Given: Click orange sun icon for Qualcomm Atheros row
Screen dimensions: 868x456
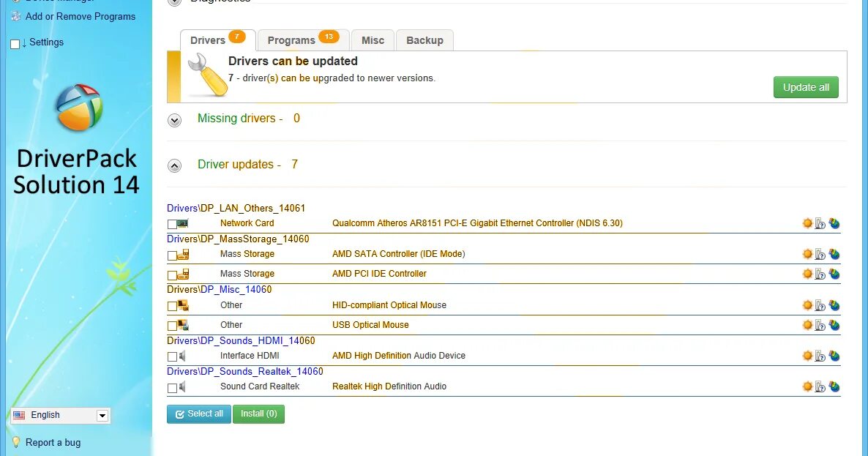Looking at the screenshot, I should point(807,223).
